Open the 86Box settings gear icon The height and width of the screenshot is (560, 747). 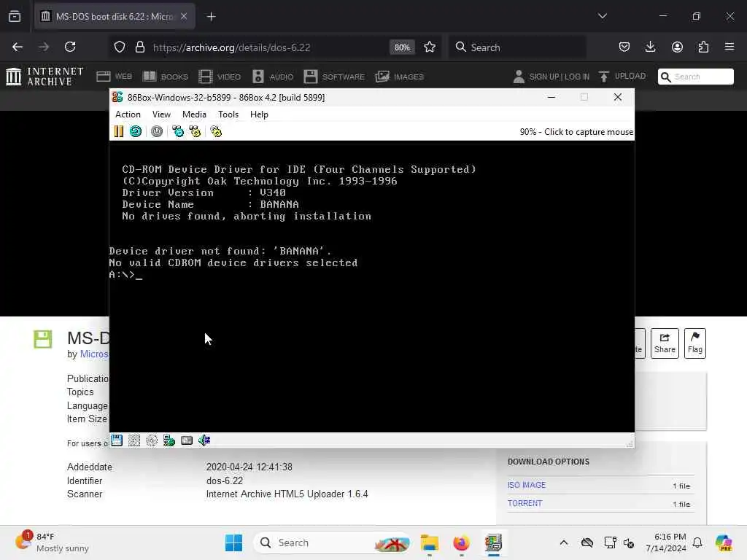[216, 131]
